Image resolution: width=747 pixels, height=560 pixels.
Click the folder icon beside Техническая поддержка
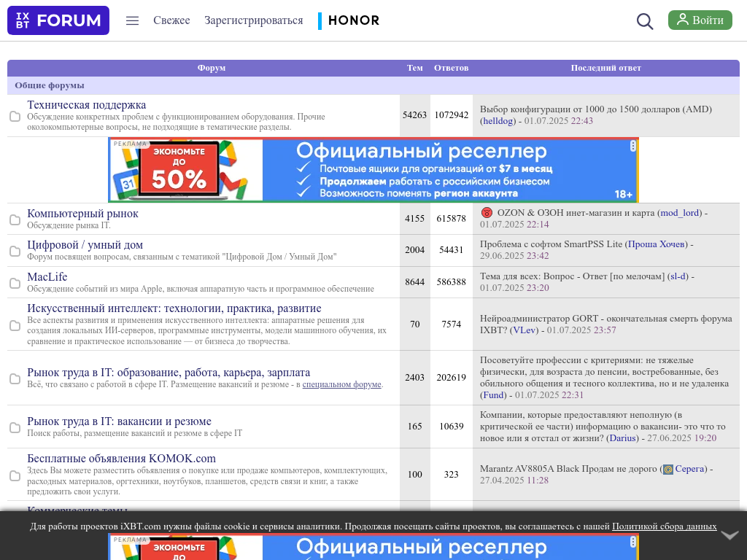coord(15,116)
